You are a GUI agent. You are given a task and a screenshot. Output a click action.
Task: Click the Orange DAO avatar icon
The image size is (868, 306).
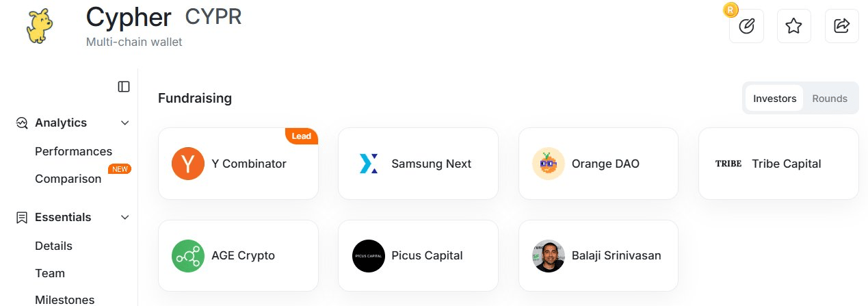click(x=549, y=164)
